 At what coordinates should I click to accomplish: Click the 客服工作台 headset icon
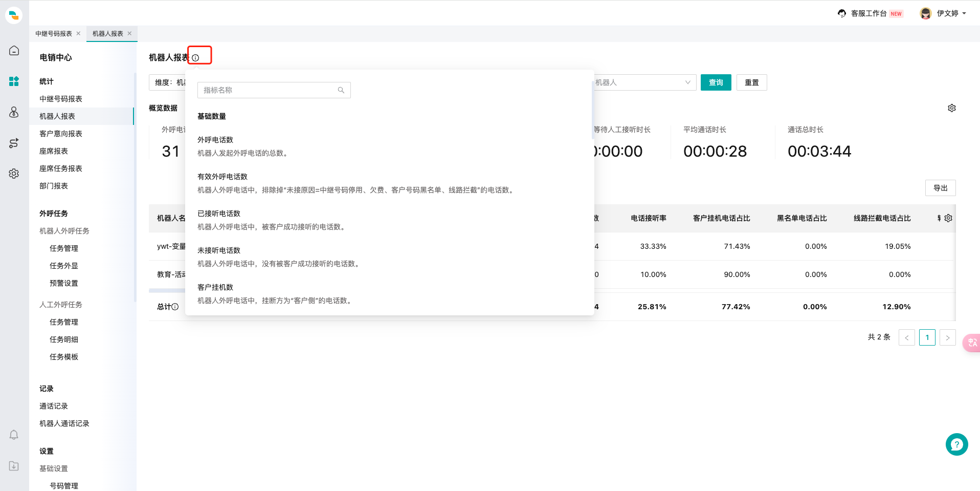(842, 13)
